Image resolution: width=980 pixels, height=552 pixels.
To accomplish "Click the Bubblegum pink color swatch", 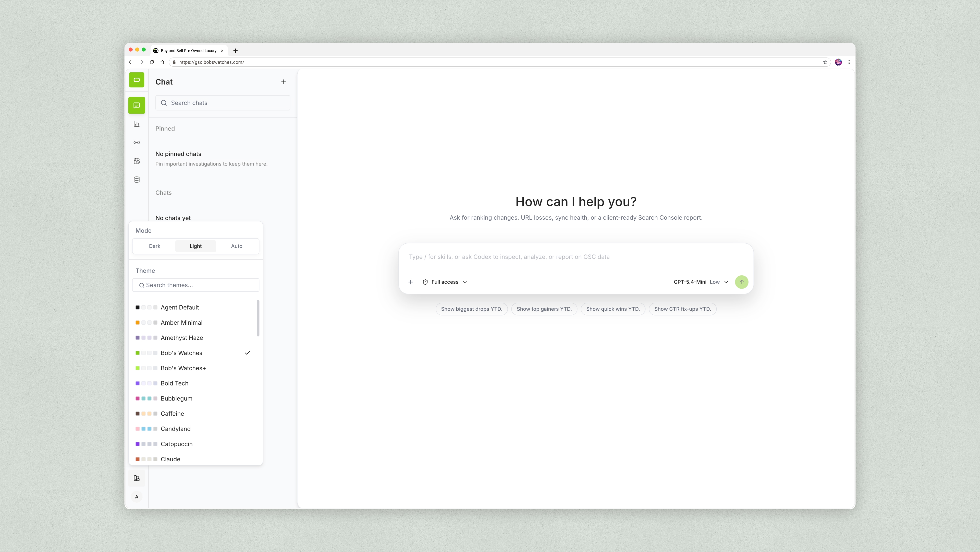I will pos(138,398).
